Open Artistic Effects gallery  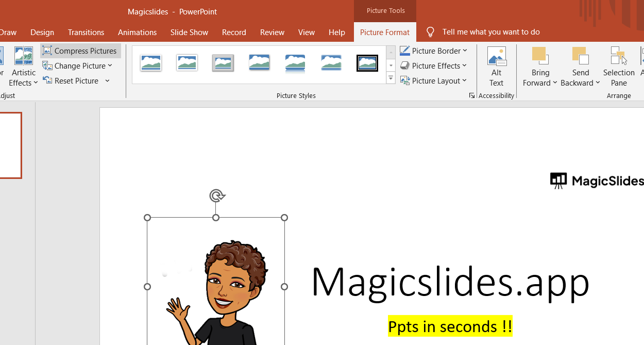pyautogui.click(x=24, y=67)
